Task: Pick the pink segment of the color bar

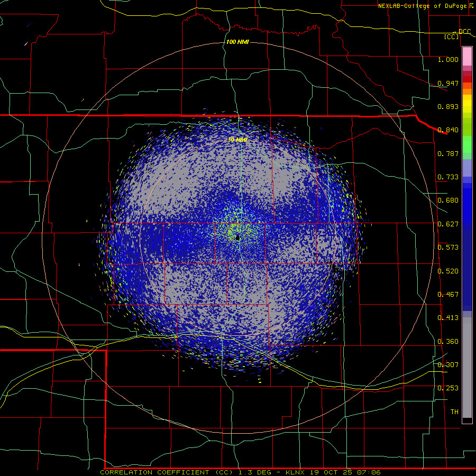Action: pos(467,57)
